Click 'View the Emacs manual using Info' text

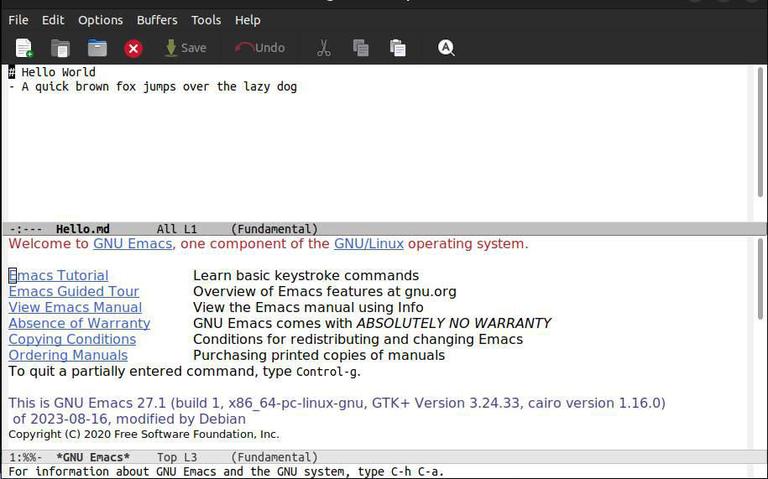click(x=308, y=308)
